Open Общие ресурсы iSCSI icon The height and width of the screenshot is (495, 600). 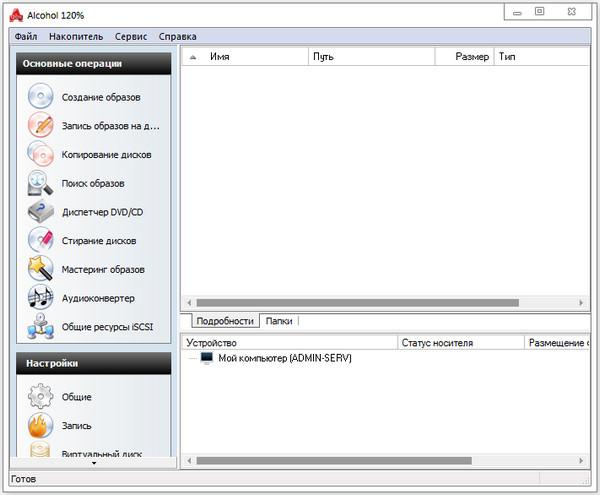coord(40,326)
